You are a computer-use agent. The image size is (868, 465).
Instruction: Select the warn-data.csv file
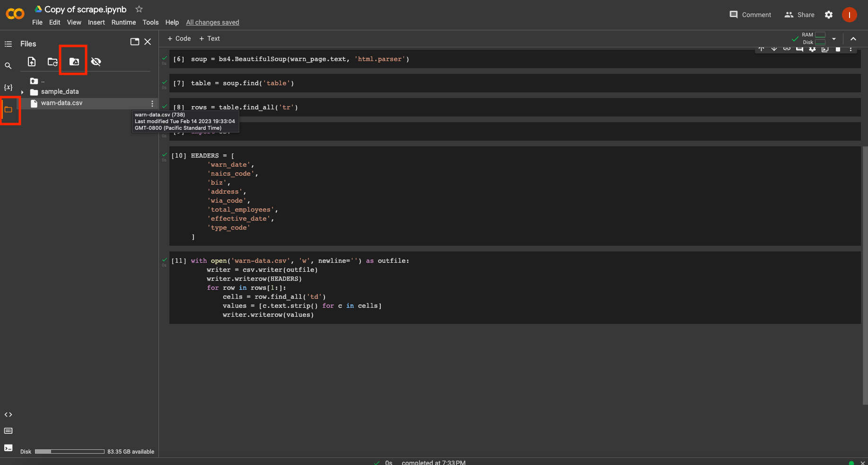click(x=61, y=103)
